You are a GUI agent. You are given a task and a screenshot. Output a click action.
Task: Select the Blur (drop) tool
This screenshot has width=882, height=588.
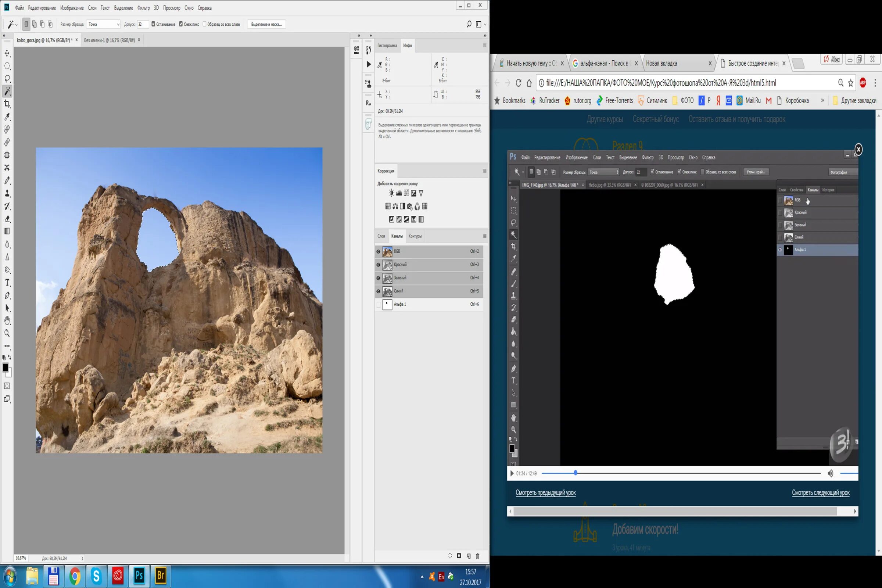tap(7, 244)
